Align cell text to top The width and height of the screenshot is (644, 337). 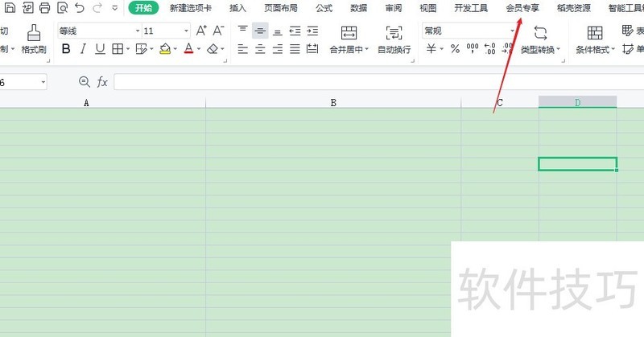243,31
